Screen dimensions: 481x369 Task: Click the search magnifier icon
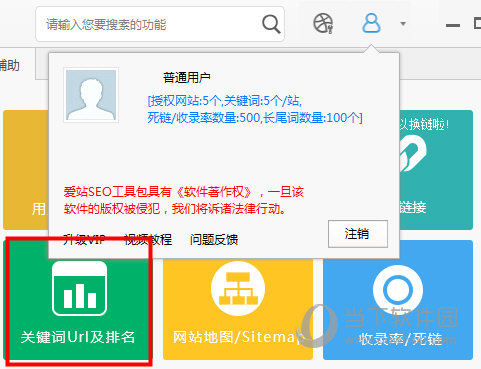click(x=271, y=24)
